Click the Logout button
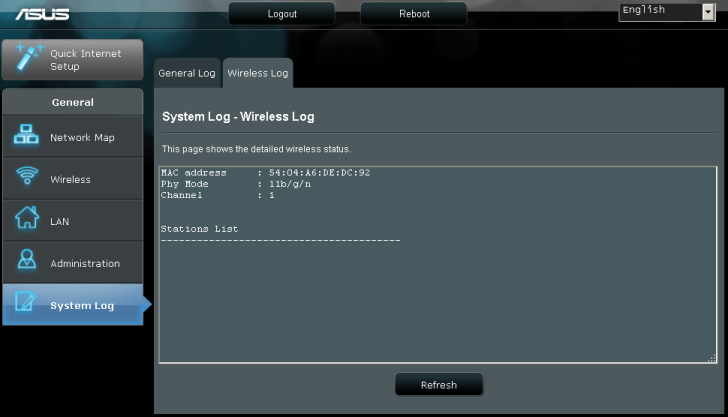Viewport: 728px width, 417px height. [282, 13]
